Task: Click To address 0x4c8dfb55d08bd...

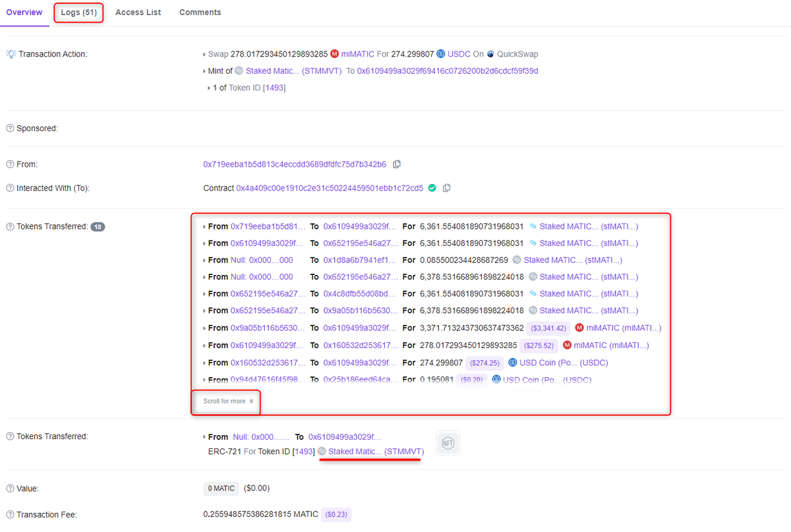Action: coord(361,293)
